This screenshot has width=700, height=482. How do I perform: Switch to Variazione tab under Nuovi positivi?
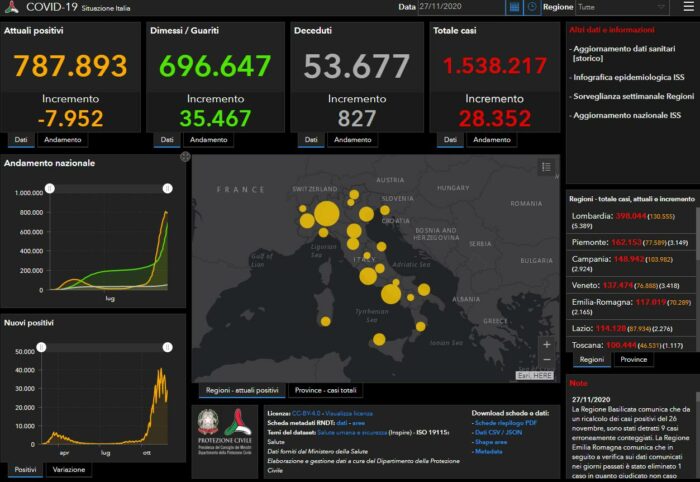67,469
